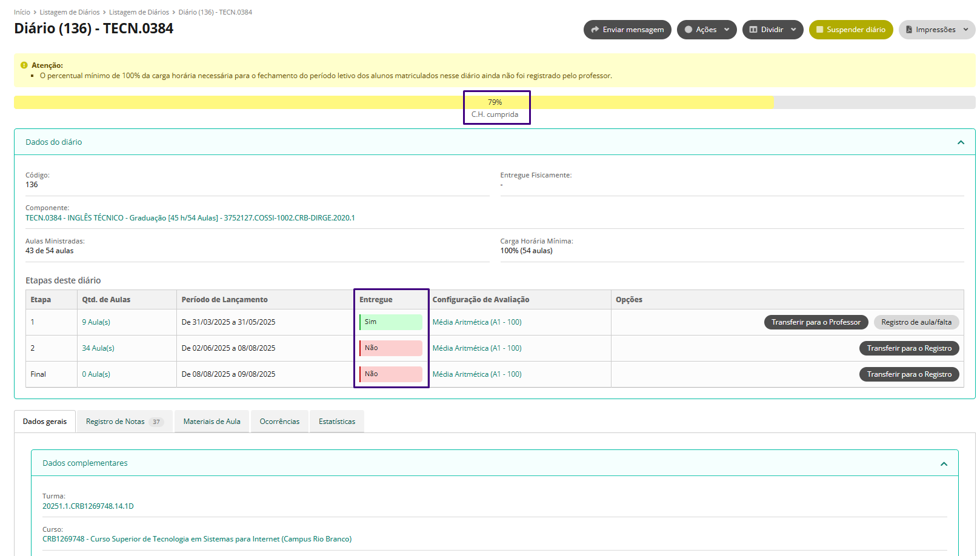Viewport: 980px width, 556px height.
Task: Click the Sim status for Etapa 1
Action: click(391, 322)
